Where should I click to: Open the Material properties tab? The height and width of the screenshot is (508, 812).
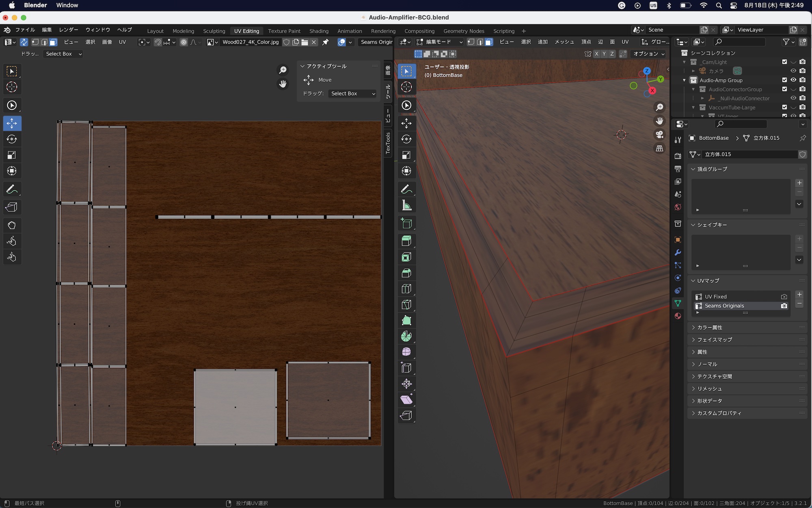[x=678, y=316]
